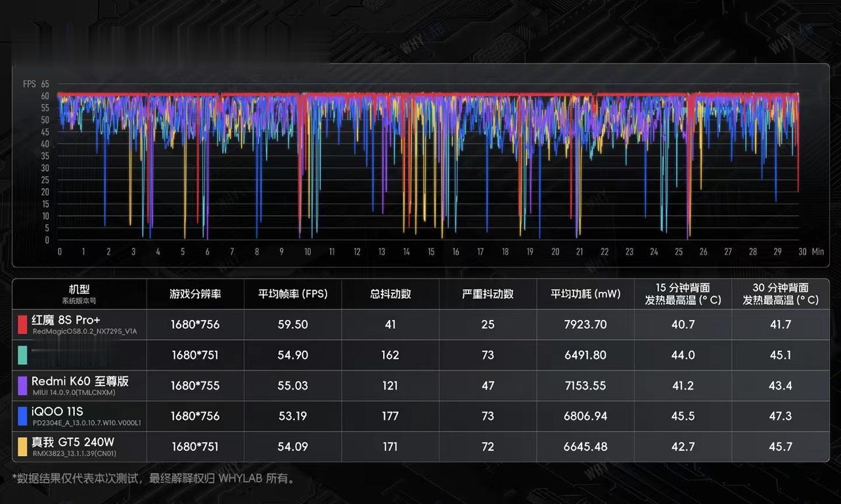This screenshot has width=841, height=504.
Task: Select the 游戏分辨率 column header
Action: coord(196,294)
